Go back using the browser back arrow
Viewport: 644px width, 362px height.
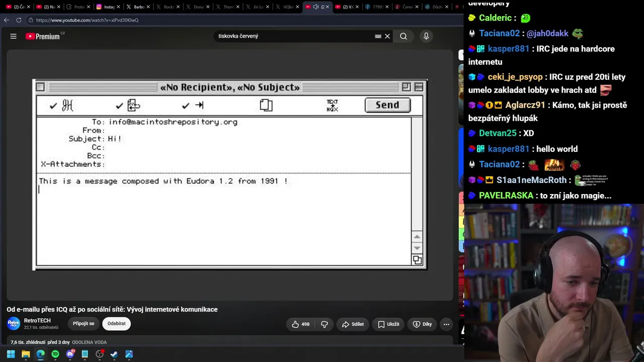pyautogui.click(x=6, y=20)
